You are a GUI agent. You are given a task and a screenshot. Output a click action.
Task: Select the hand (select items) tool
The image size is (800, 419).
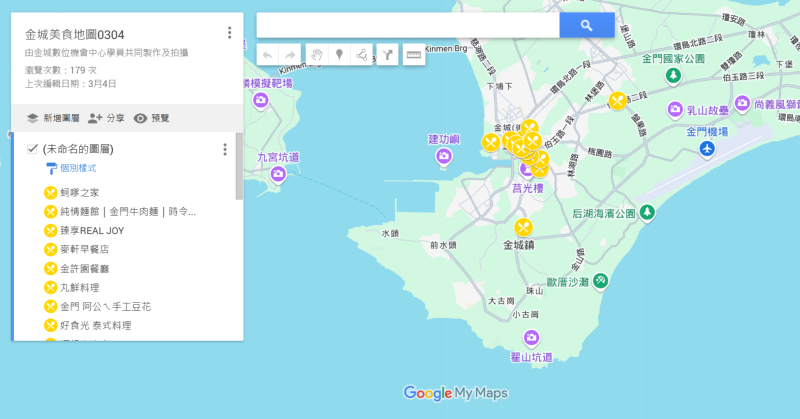(317, 55)
